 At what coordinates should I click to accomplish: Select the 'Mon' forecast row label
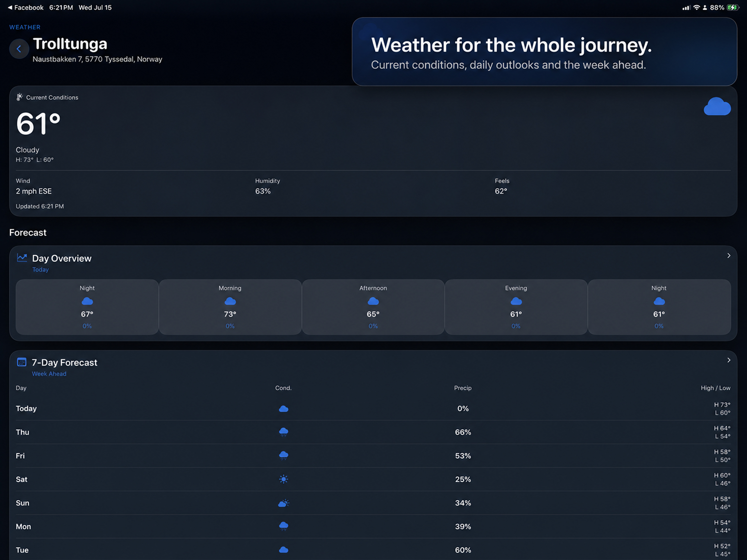(23, 527)
